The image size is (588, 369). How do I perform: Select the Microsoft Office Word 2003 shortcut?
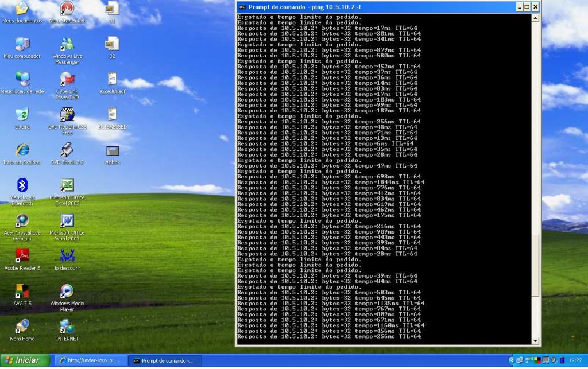(67, 227)
